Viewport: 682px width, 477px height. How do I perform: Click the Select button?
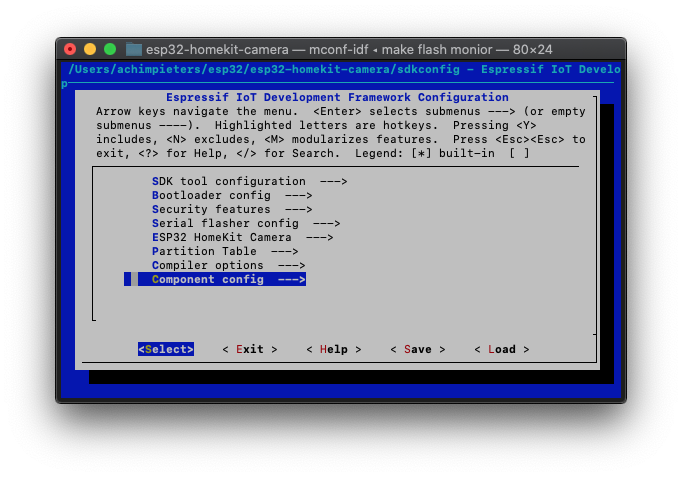coord(166,349)
